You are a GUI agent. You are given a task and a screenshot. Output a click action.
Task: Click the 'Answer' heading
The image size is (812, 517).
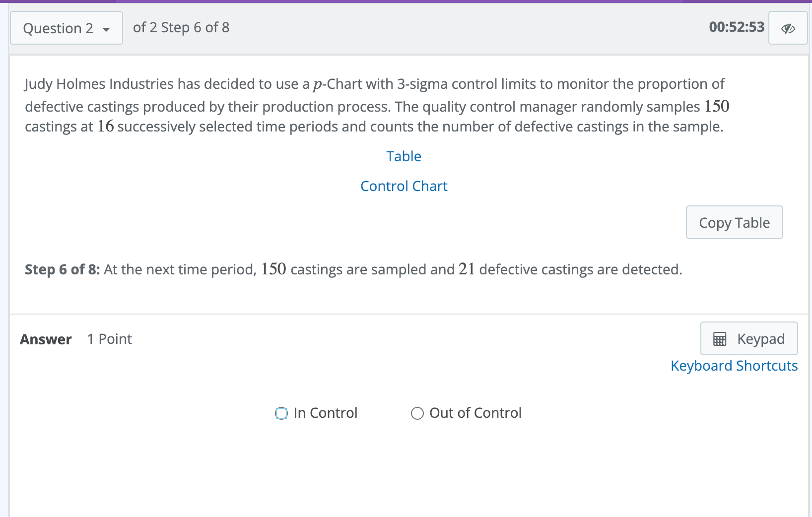pos(46,339)
